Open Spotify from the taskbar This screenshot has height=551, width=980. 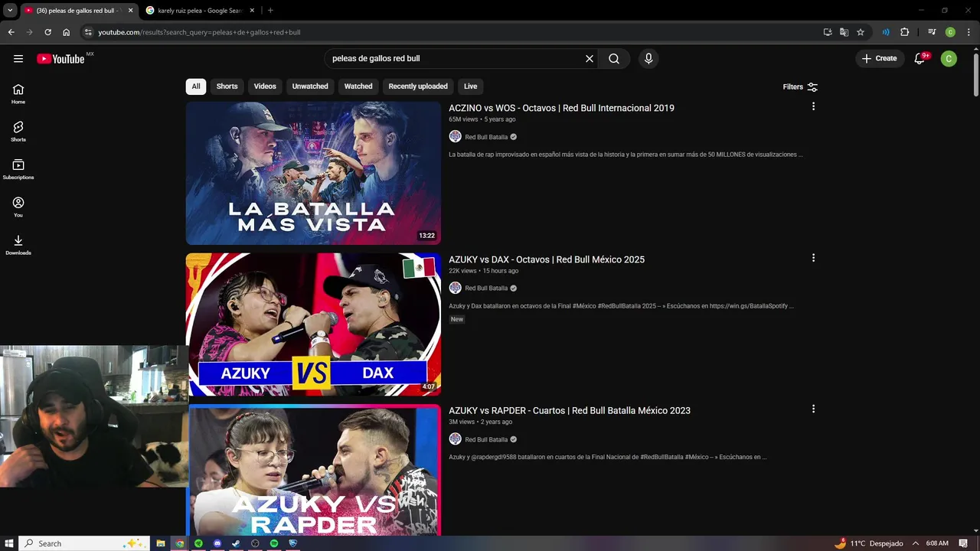(x=274, y=543)
